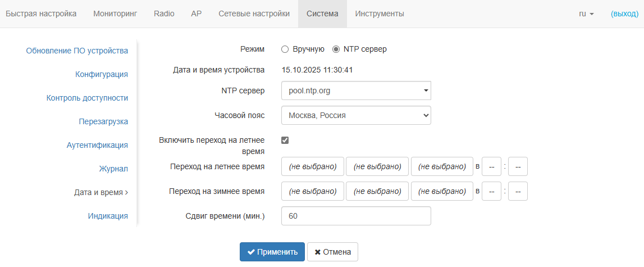This screenshot has width=644, height=267.
Task: Open Обновление ПО устройства sidebar link
Action: [x=77, y=51]
